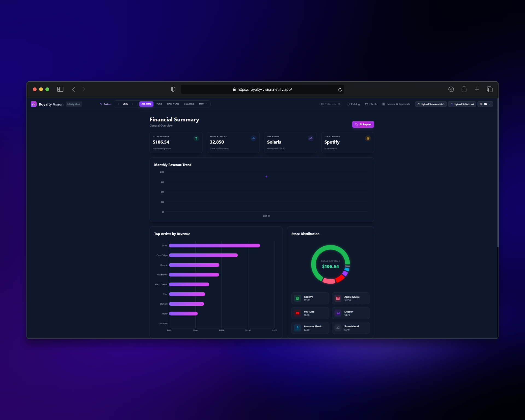Viewport: 525px width, 420px height.
Task: Click the dollar icon on Total Revenue card
Action: coord(196,138)
